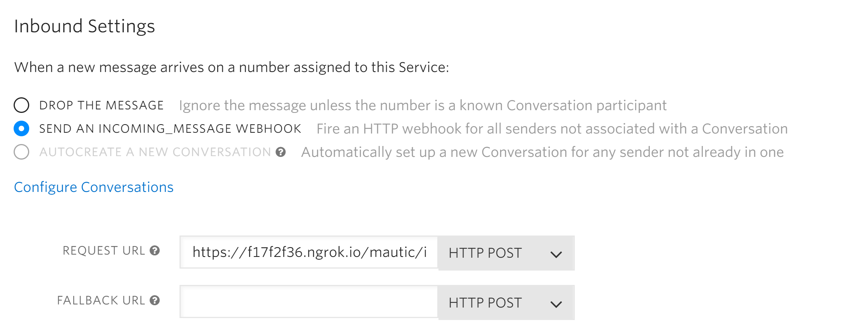
Task: Select SEND AN INCOMING_MESSAGE WEBHOOK option
Action: pos(22,128)
